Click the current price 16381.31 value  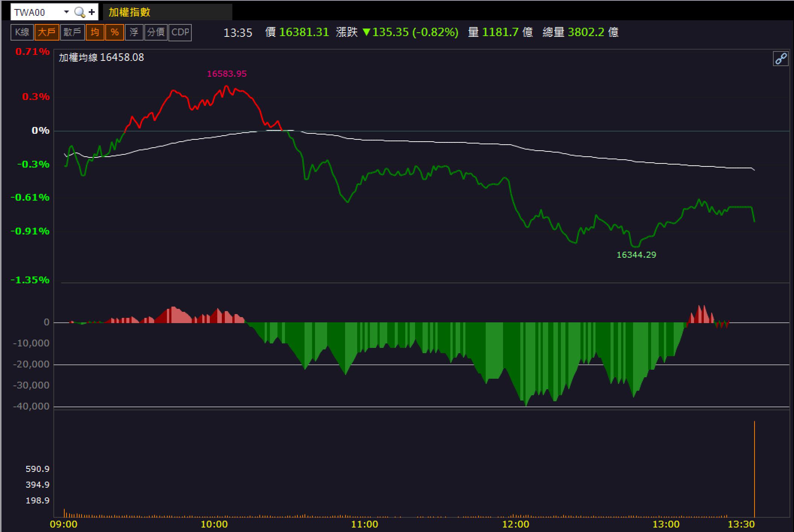tap(304, 32)
